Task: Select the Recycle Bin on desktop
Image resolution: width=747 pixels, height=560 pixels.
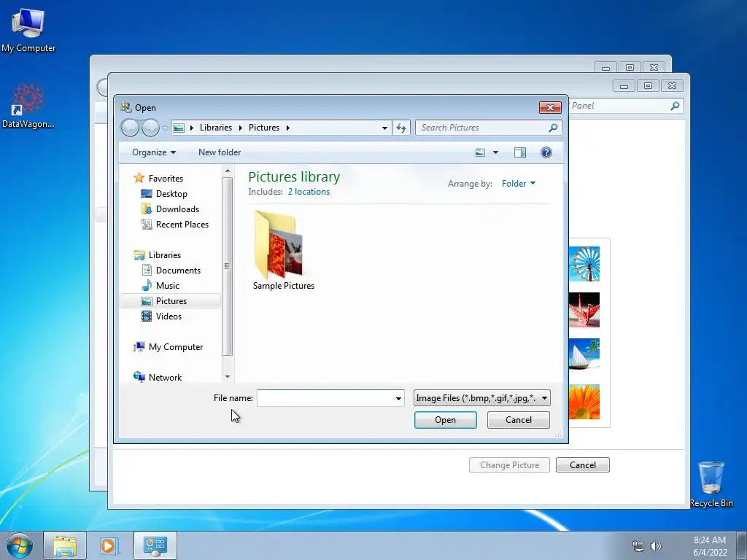Action: pyautogui.click(x=711, y=484)
